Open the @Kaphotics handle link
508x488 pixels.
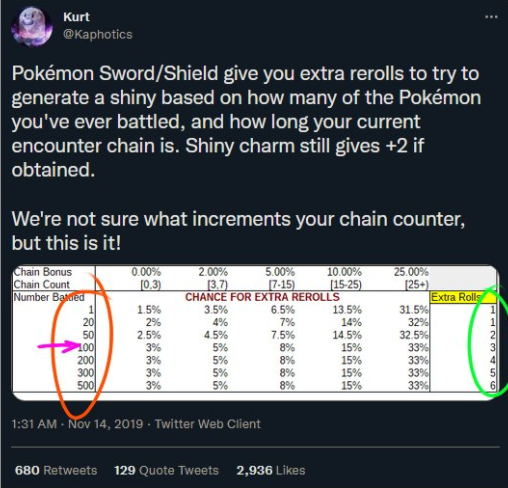(98, 34)
